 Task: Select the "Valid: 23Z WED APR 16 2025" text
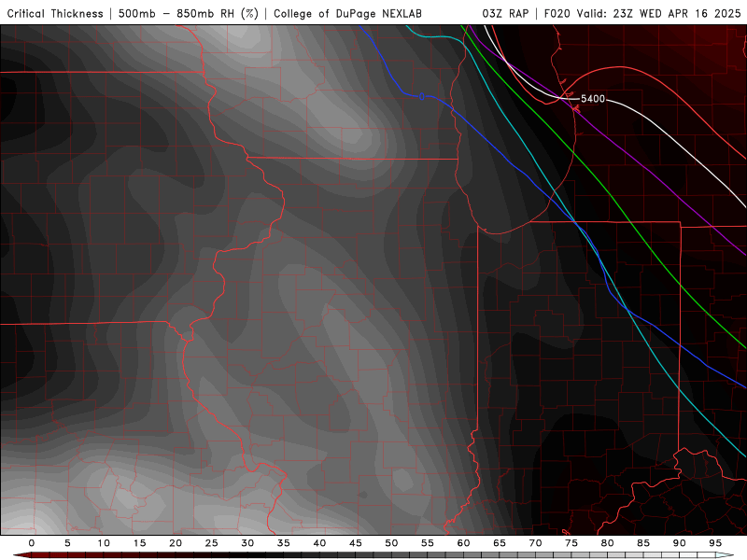(659, 13)
